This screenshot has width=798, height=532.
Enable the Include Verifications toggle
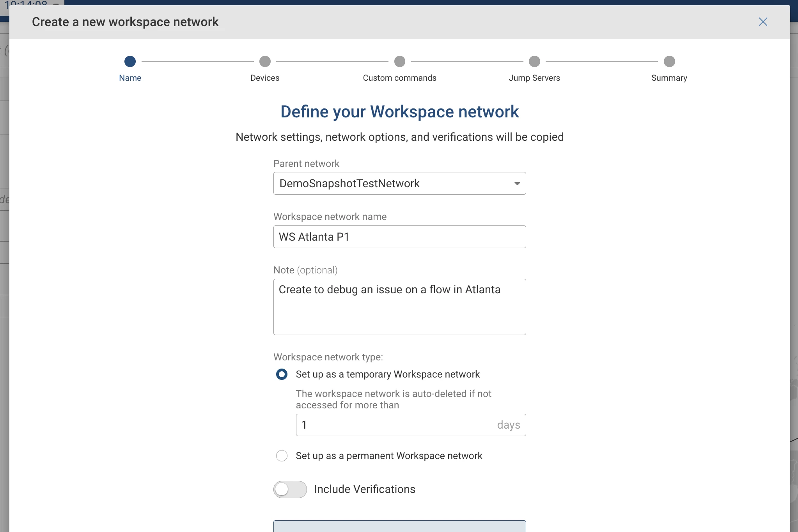(x=290, y=489)
